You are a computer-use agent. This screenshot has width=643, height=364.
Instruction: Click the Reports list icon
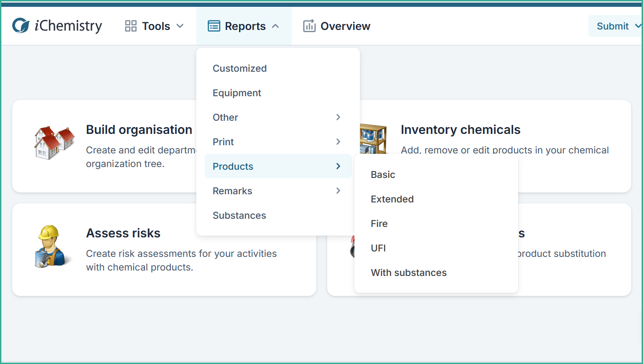[214, 26]
